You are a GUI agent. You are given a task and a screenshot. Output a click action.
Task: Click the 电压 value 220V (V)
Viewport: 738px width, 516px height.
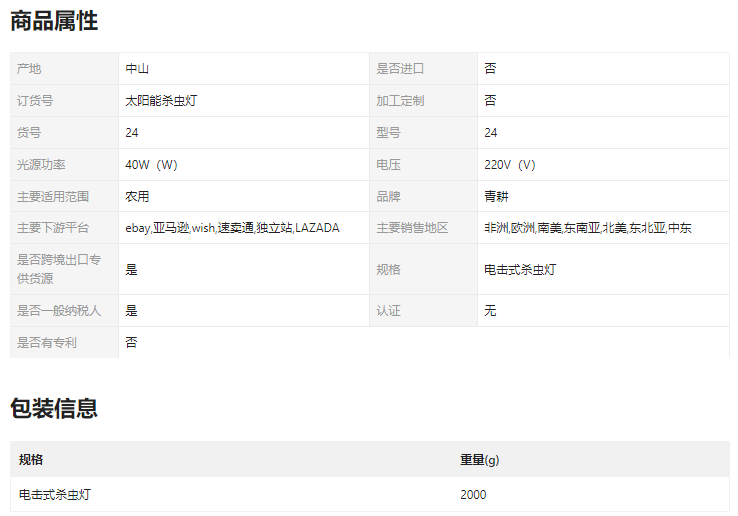tap(510, 165)
